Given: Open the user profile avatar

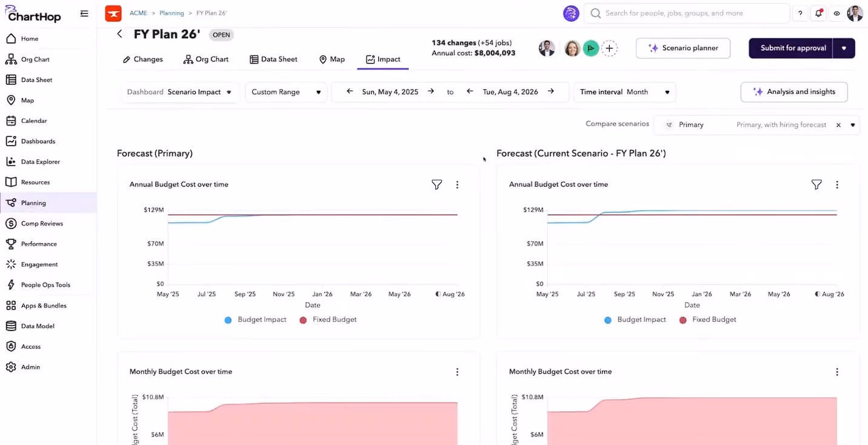Looking at the screenshot, I should [x=855, y=13].
